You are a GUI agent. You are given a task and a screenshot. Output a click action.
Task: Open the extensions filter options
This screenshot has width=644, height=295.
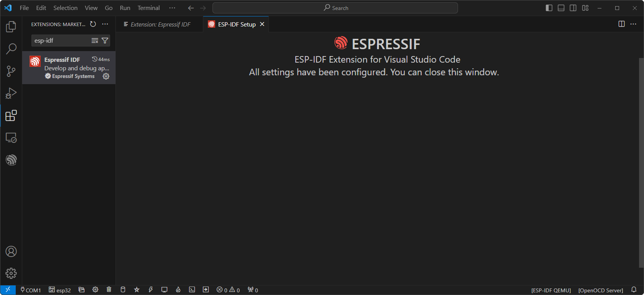pyautogui.click(x=105, y=41)
